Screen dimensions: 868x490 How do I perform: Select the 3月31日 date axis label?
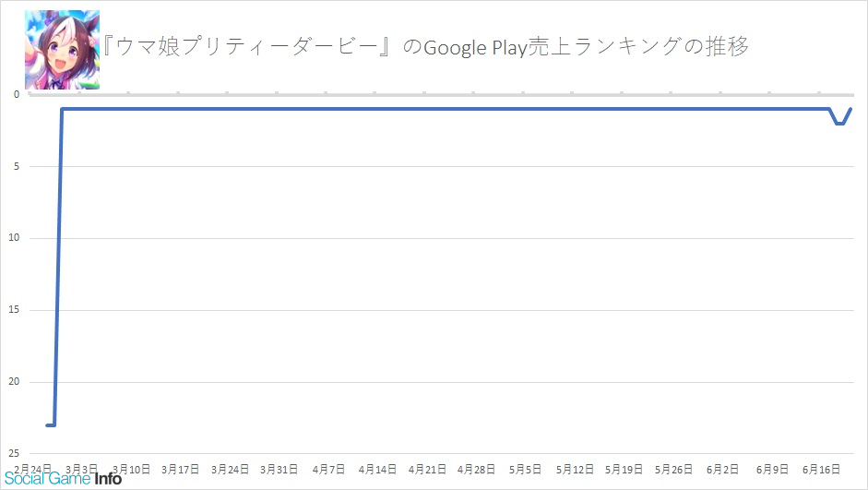(279, 470)
